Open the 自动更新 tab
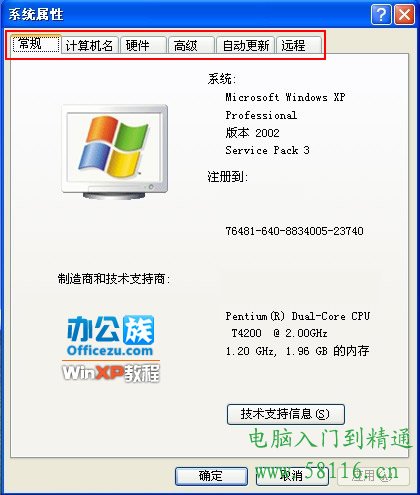Image resolution: width=420 pixels, height=495 pixels. click(x=245, y=45)
